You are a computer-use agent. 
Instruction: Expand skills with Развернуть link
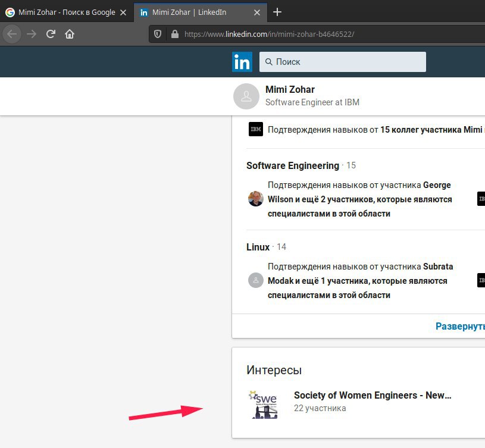460,326
